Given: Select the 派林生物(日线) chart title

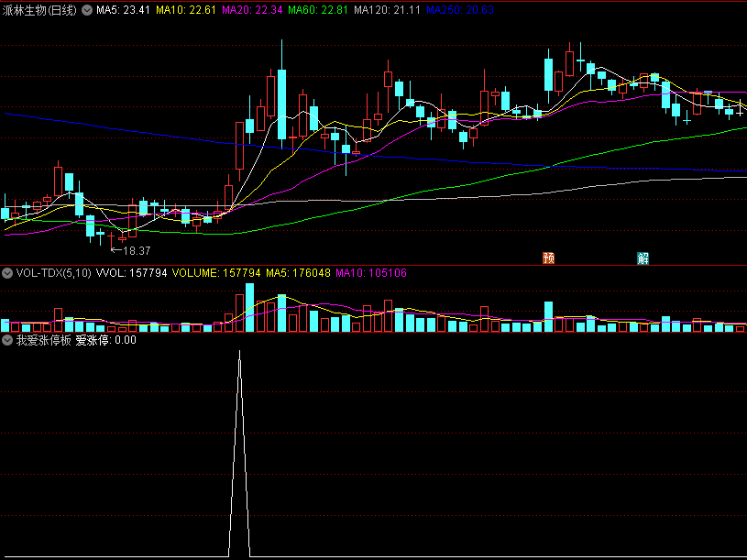Looking at the screenshot, I should (39, 10).
